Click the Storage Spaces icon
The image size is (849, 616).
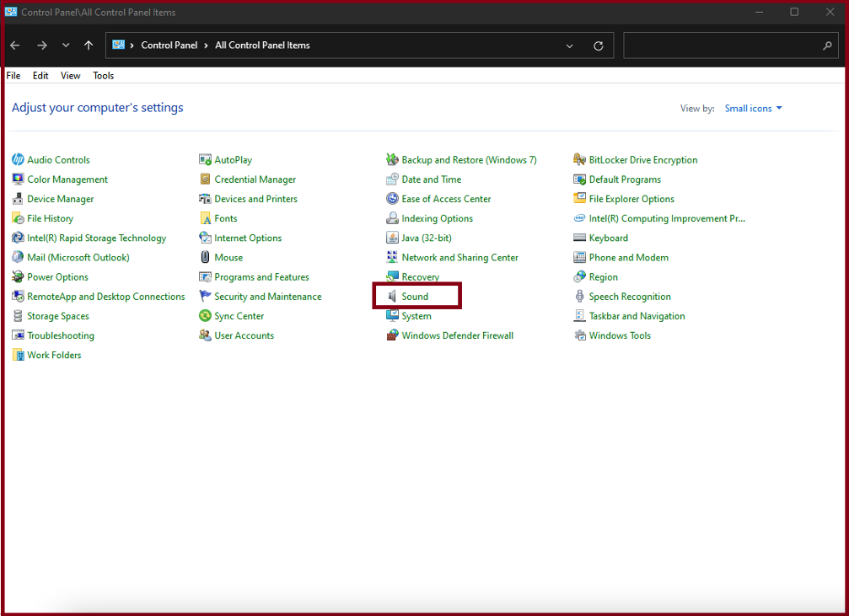pos(18,315)
